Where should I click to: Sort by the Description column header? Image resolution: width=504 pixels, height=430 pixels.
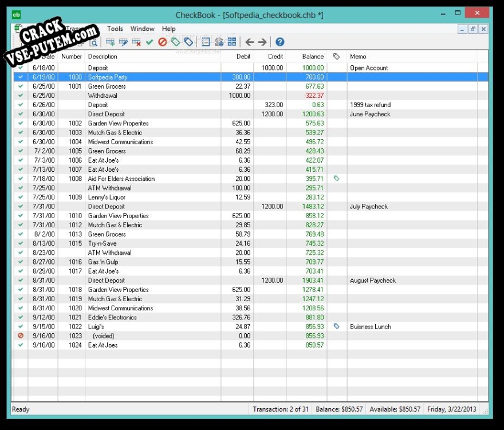click(152, 57)
